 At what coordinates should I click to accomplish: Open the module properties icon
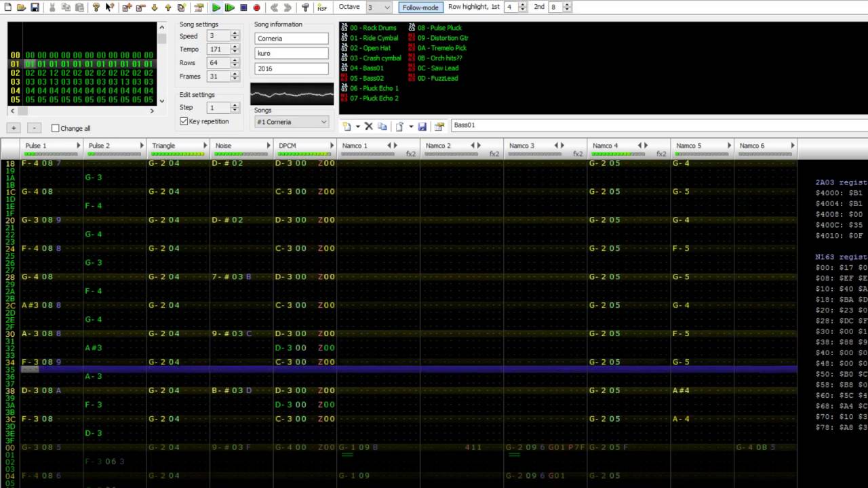(199, 7)
